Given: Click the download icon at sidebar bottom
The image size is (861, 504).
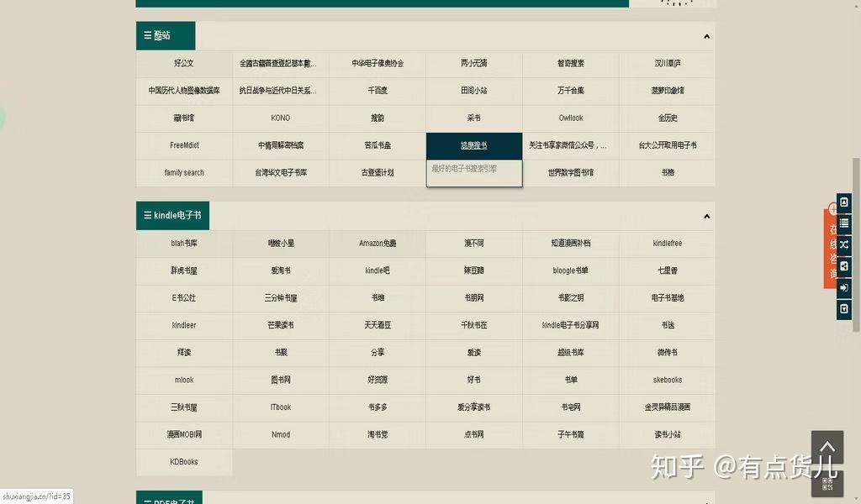Looking at the screenshot, I should tap(843, 309).
